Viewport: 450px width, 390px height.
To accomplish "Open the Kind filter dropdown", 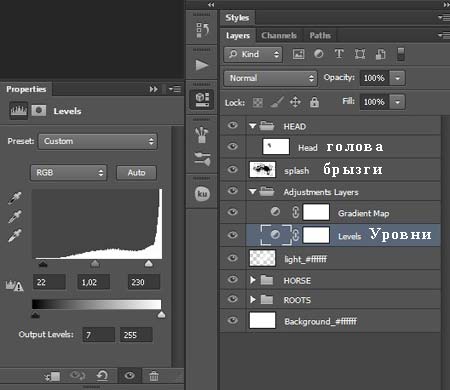I will pyautogui.click(x=253, y=54).
